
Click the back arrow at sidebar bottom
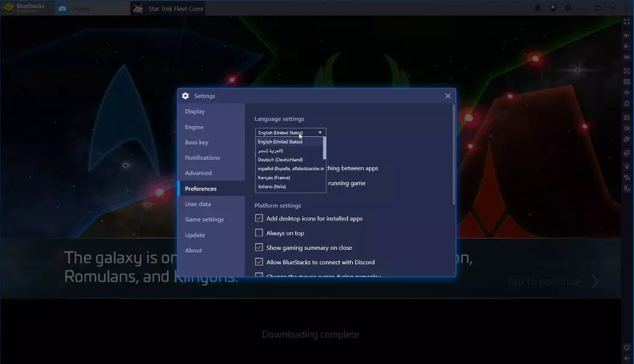coord(627,359)
